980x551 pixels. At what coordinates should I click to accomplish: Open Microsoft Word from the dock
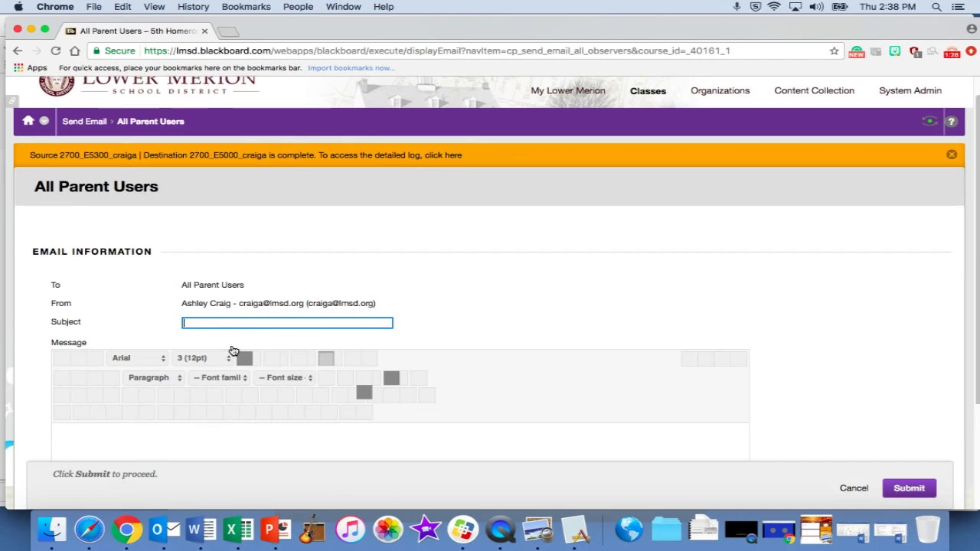(x=201, y=530)
